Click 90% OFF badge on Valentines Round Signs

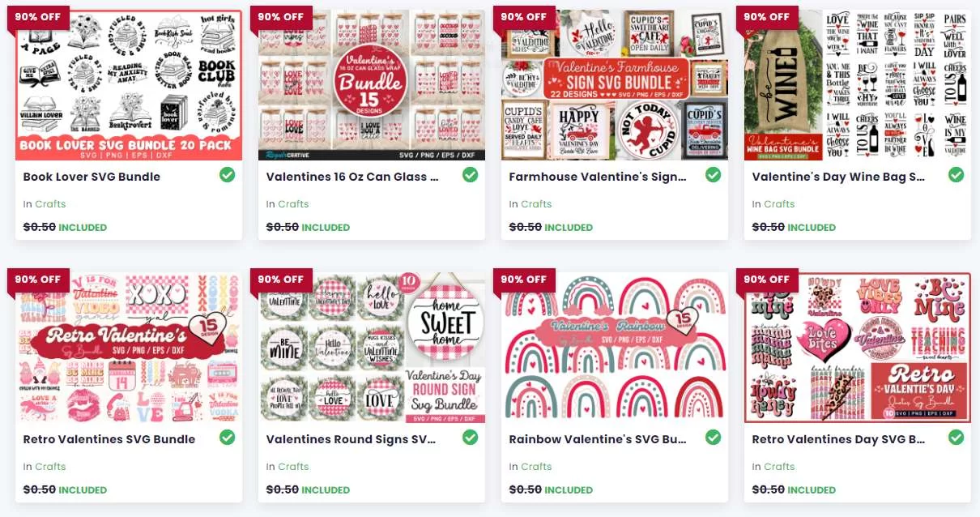(281, 280)
